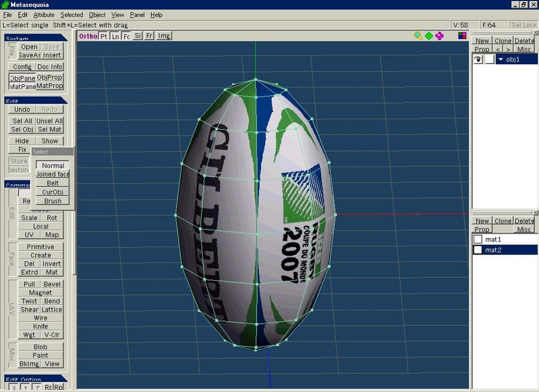This screenshot has width=539, height=392.
Task: Choose Joined face in Select popup
Action: coord(53,174)
